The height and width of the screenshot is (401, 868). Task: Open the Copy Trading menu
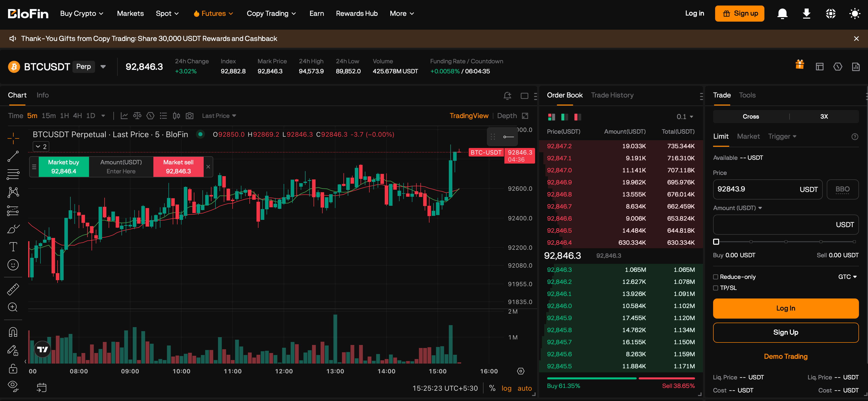click(x=271, y=14)
